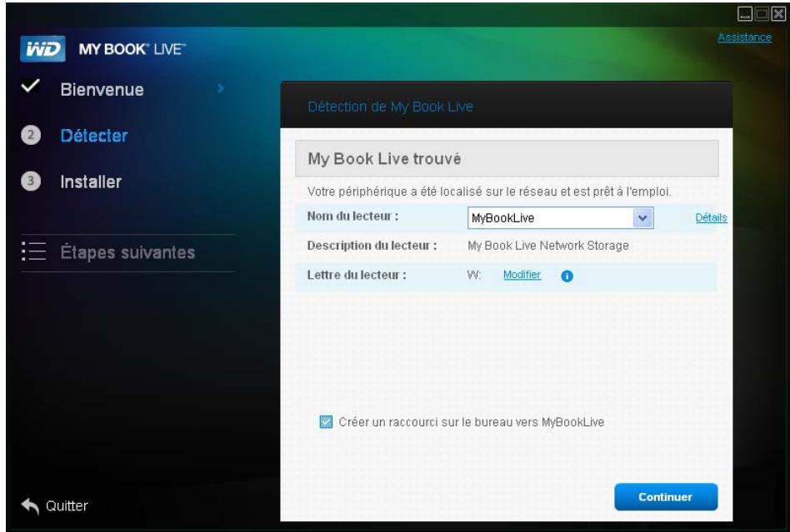Click the 'Lettre du lecteur :' label
Image resolution: width=790 pixels, height=532 pixels.
(x=357, y=275)
